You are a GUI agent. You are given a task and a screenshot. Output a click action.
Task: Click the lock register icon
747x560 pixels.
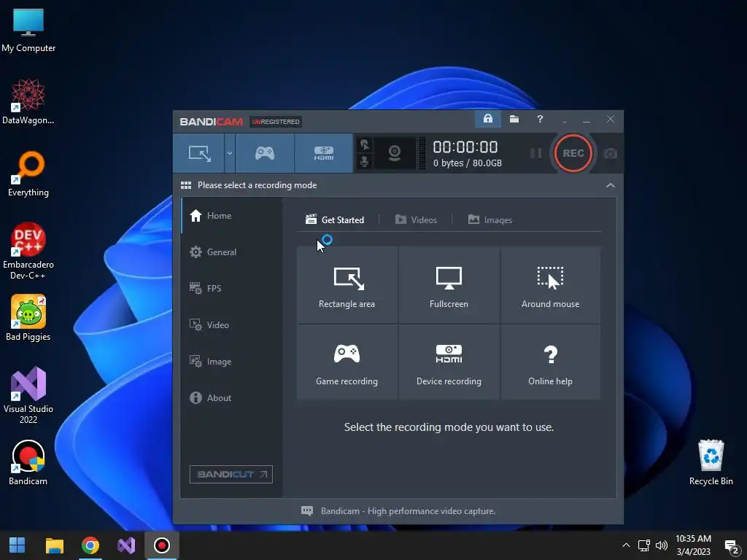point(488,119)
